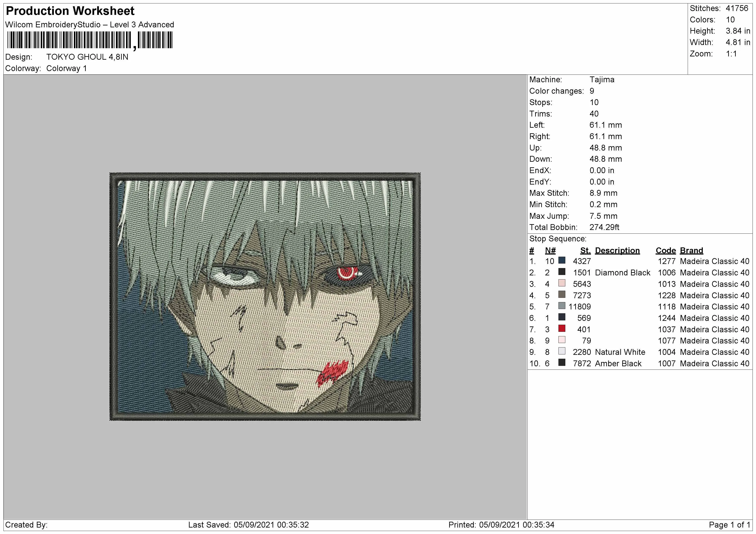Image resolution: width=756 pixels, height=534 pixels.
Task: Click the N# column header
Action: (x=550, y=250)
